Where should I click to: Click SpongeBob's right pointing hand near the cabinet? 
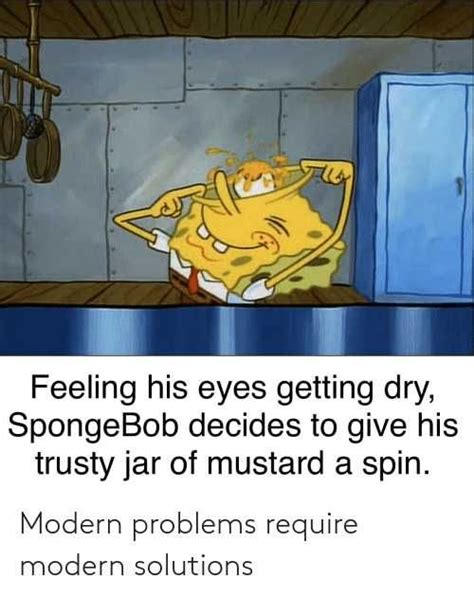click(335, 174)
